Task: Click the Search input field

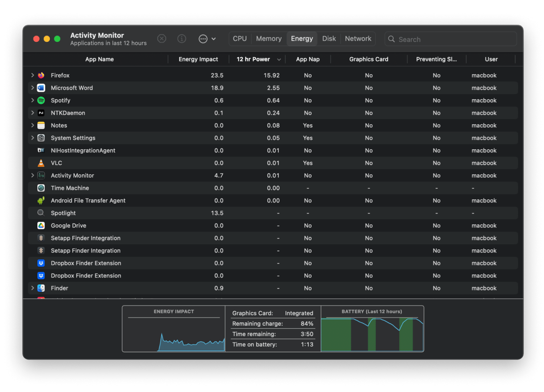Action: (453, 39)
